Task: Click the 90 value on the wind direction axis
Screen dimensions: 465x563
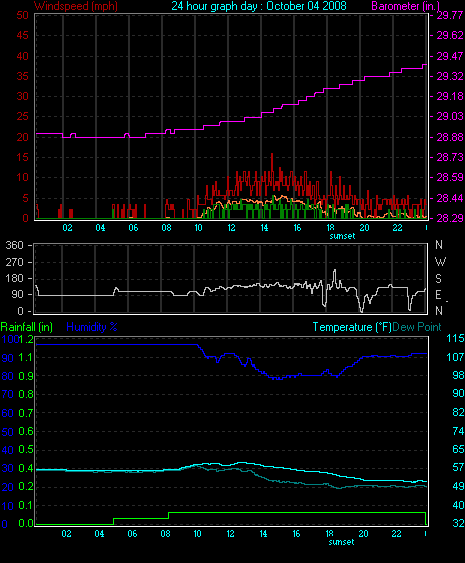Action: click(x=17, y=294)
